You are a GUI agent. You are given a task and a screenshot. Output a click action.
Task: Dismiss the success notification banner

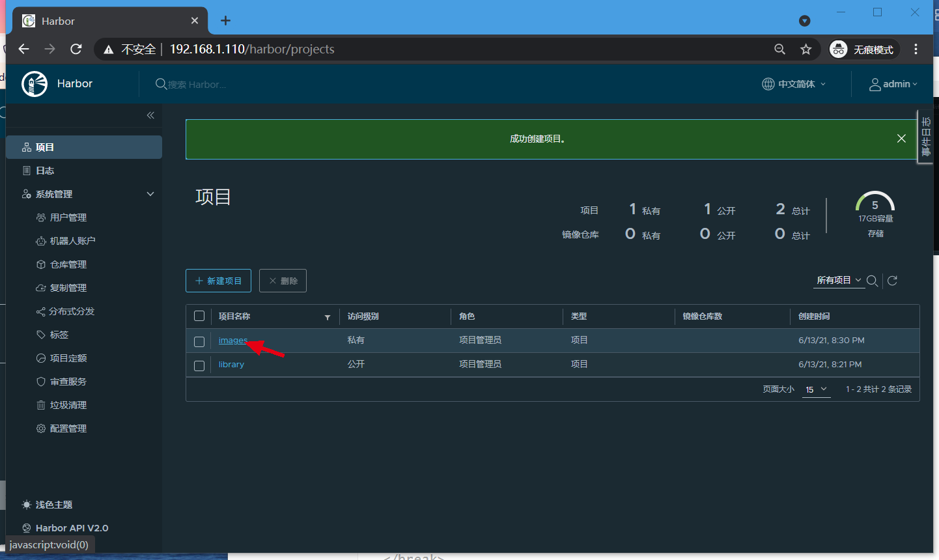tap(901, 139)
